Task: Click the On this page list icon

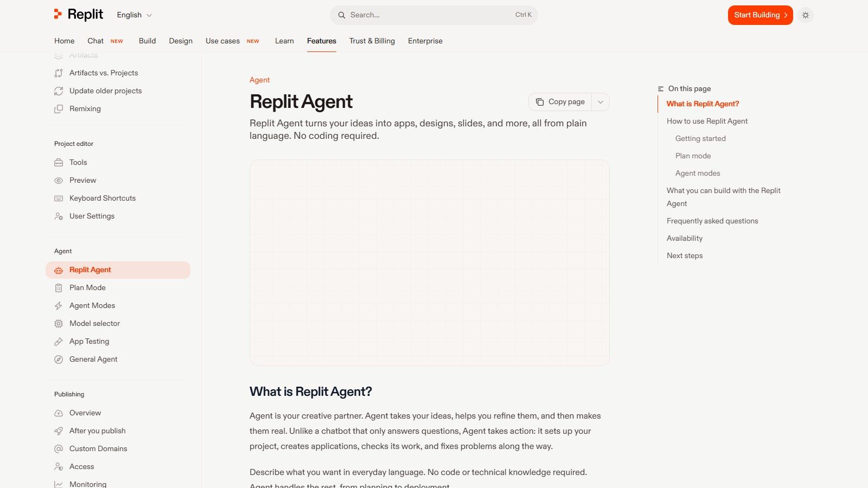Action: point(661,89)
